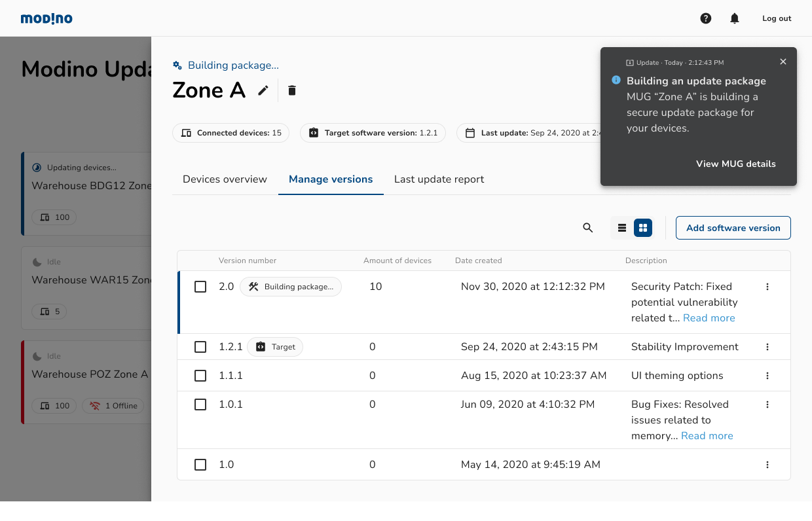Switch to Devices overview tab
The height and width of the screenshot is (521, 812).
click(x=225, y=179)
